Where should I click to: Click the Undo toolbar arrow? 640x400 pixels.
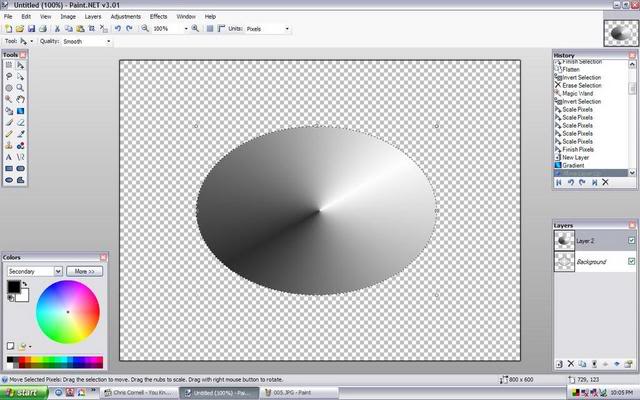[118, 29]
